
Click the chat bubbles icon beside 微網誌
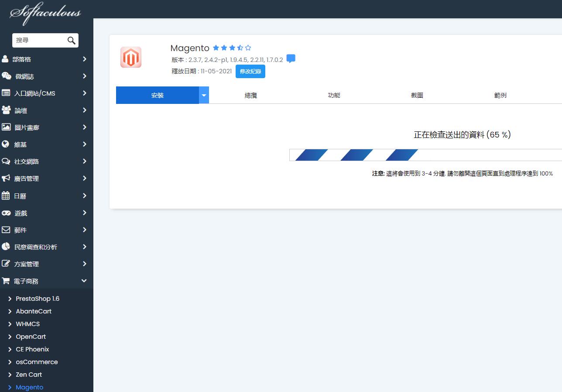[6, 76]
